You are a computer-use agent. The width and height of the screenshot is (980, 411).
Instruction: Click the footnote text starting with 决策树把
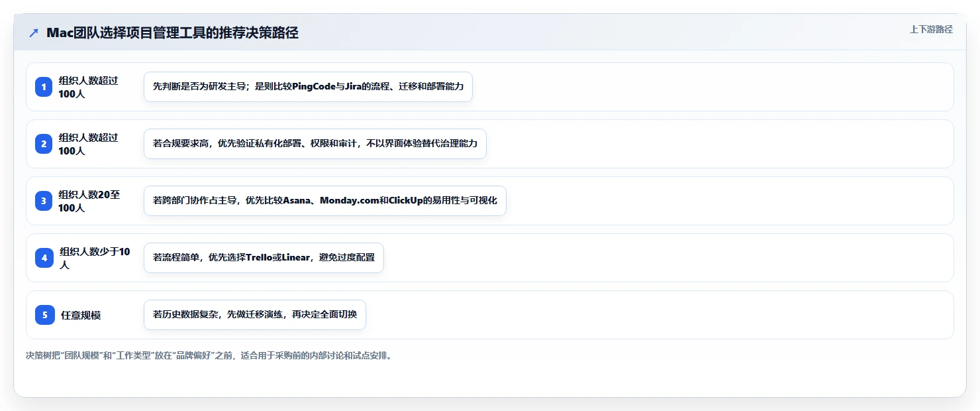[209, 356]
